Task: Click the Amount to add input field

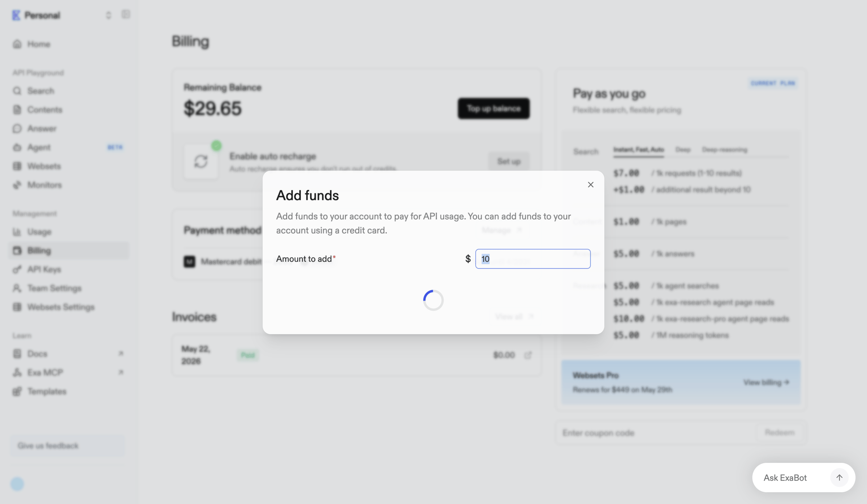Action: point(533,259)
